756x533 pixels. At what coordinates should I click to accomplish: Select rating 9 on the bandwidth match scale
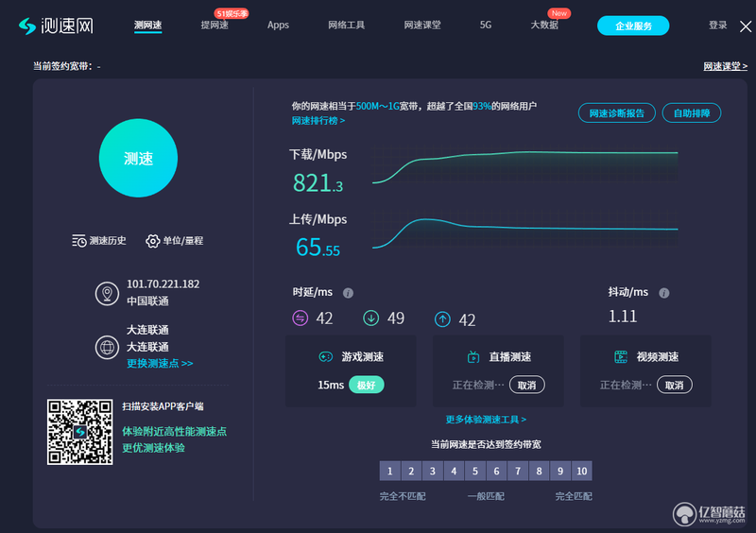coord(560,471)
